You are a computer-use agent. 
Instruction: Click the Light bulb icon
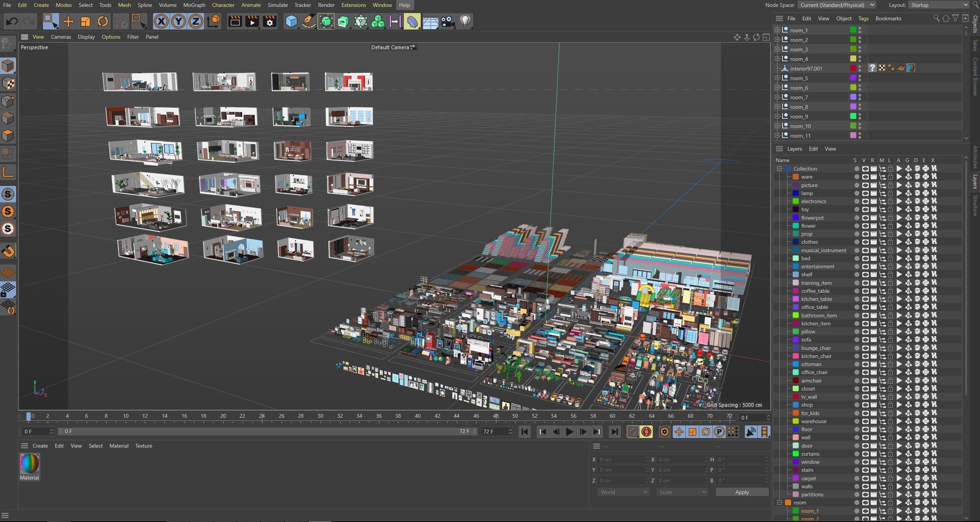click(x=465, y=21)
